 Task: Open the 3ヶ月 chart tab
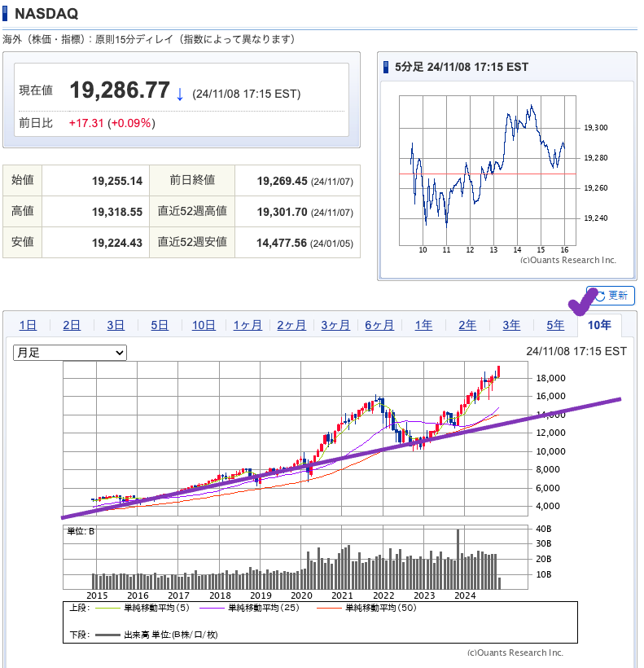click(x=335, y=326)
